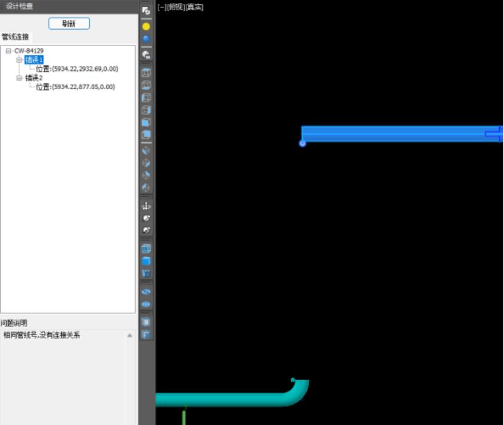Open the [俯视] view menu in viewport

tap(176, 7)
